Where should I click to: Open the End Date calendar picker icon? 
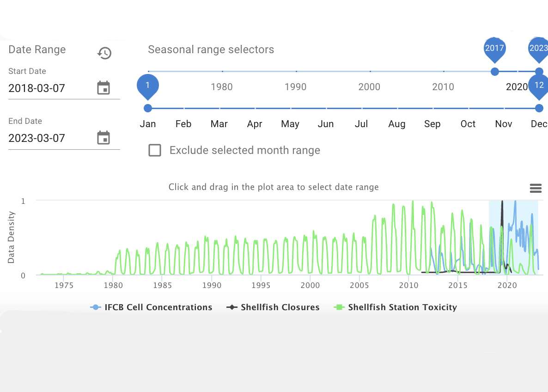[x=104, y=138]
